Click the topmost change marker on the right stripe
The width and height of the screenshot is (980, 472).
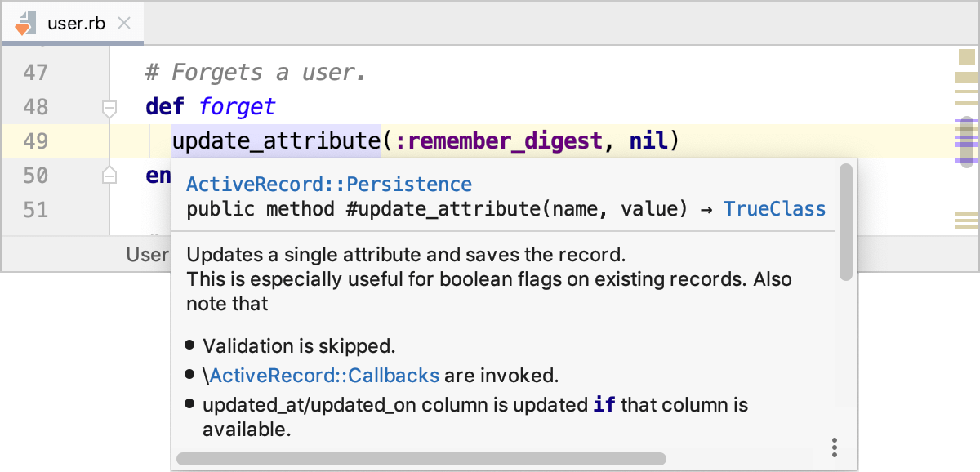pos(966,58)
